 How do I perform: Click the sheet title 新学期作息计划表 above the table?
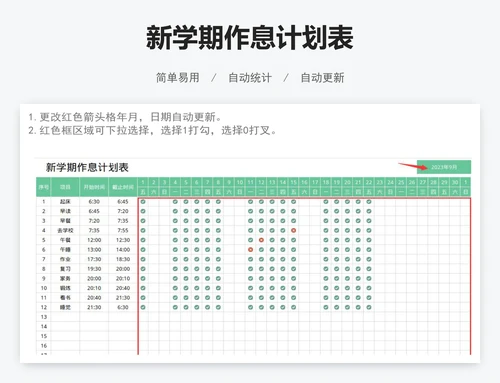click(x=87, y=167)
